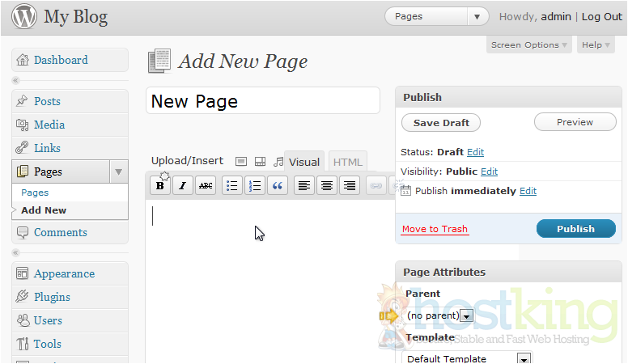Switch to the HTML editor tab
628x364 pixels.
coord(348,162)
